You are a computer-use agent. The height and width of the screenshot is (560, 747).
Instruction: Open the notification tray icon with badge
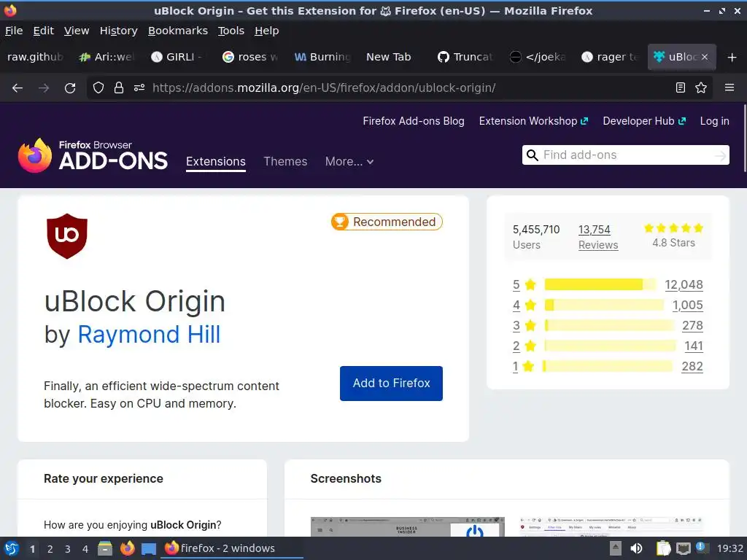point(703,548)
